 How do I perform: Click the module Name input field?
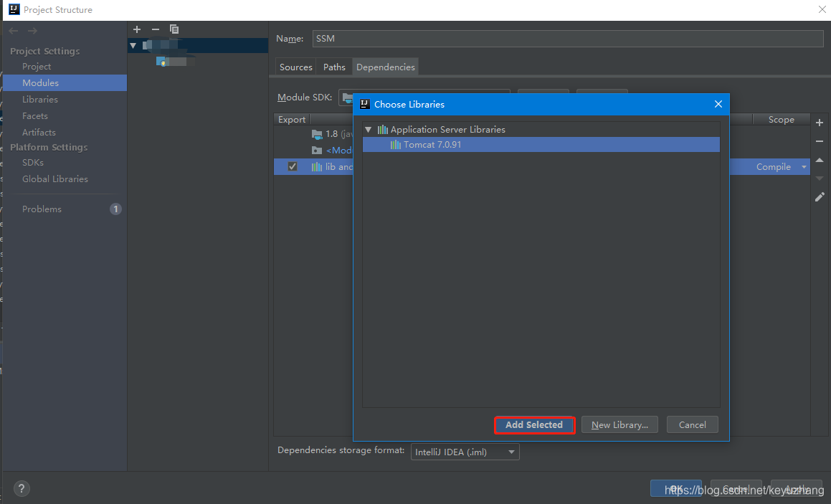click(x=568, y=38)
